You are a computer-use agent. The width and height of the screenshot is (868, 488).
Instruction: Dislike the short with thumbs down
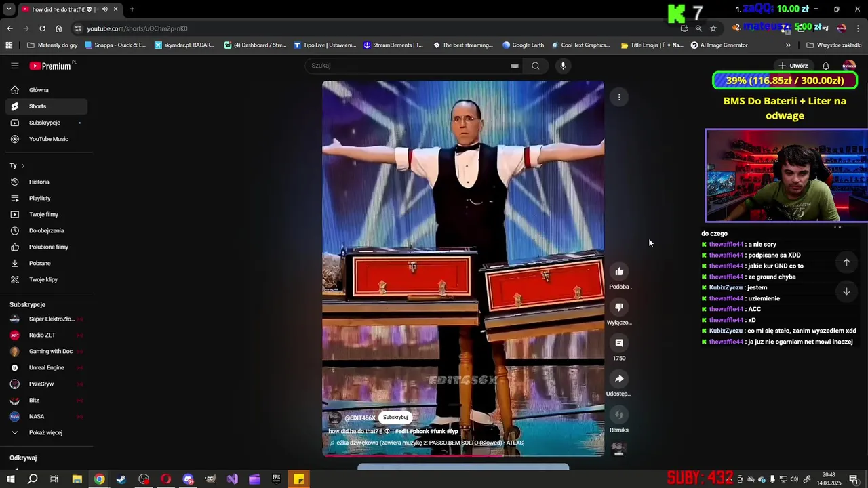pos(619,308)
